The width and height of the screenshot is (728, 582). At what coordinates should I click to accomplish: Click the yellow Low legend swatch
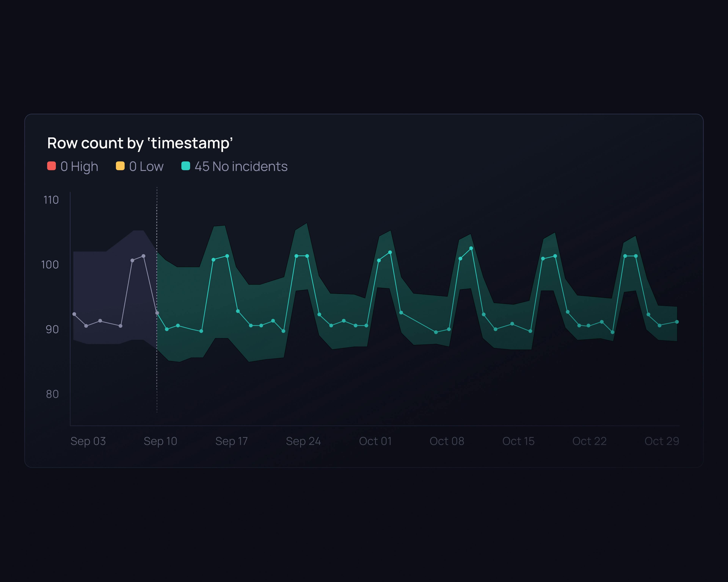[x=120, y=166]
